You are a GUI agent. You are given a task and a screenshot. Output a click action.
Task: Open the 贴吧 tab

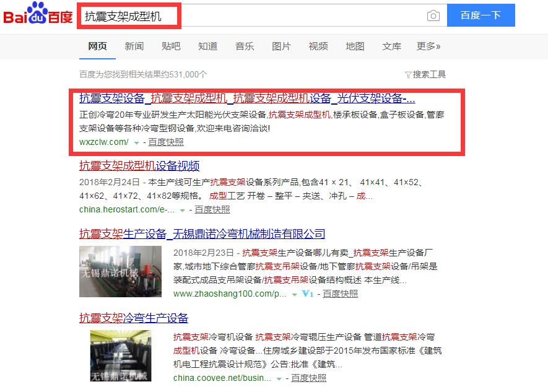(x=171, y=46)
